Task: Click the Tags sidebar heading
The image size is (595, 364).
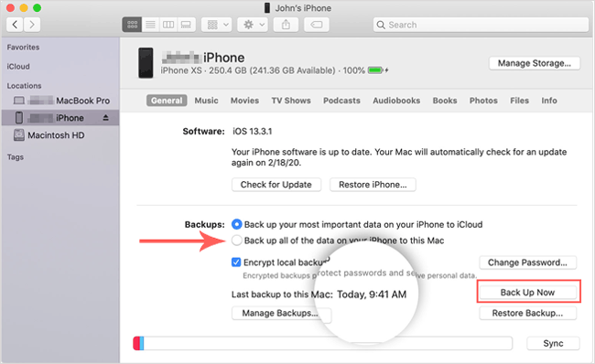Action: tap(16, 157)
